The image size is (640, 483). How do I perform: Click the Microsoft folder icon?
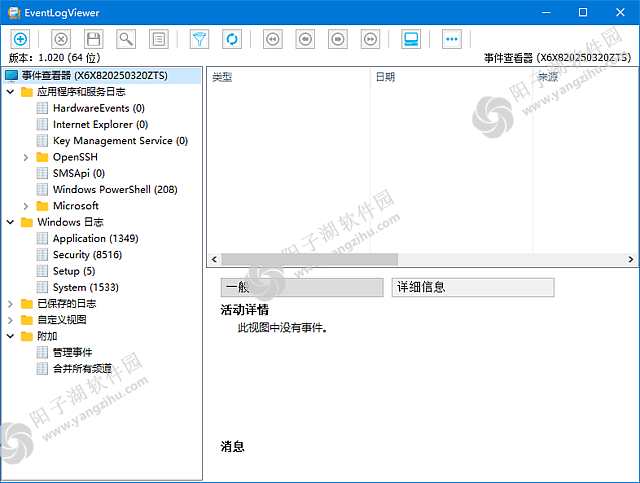pyautogui.click(x=42, y=206)
